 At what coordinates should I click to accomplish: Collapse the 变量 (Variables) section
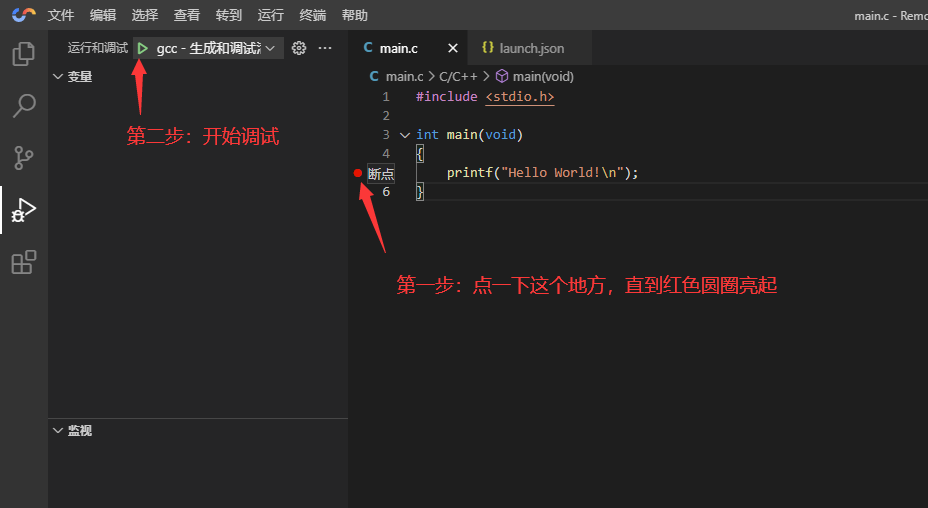click(x=58, y=76)
